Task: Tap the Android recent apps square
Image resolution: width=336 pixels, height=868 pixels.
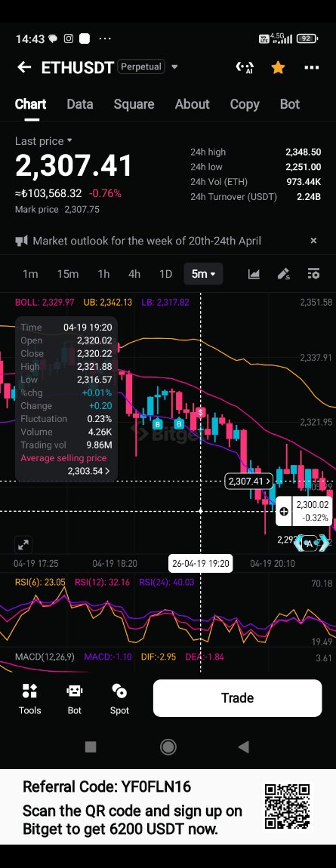Action: click(91, 746)
